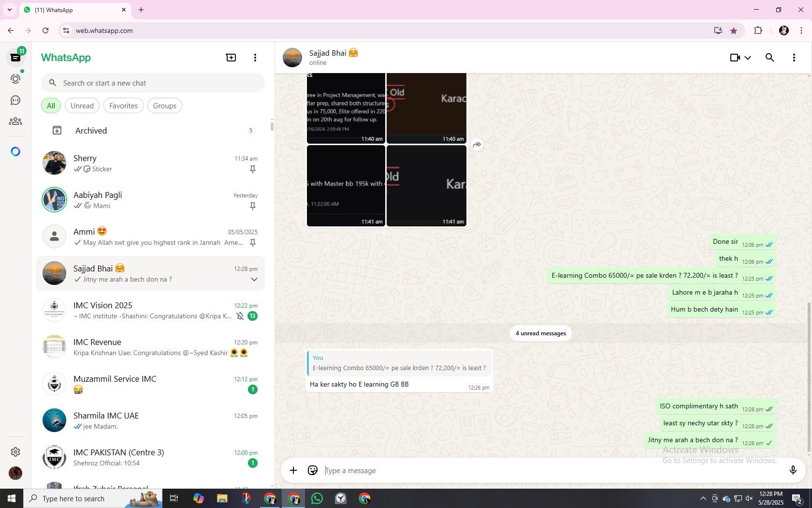Start a new chat with the plus icon
812x508 pixels.
[x=231, y=58]
